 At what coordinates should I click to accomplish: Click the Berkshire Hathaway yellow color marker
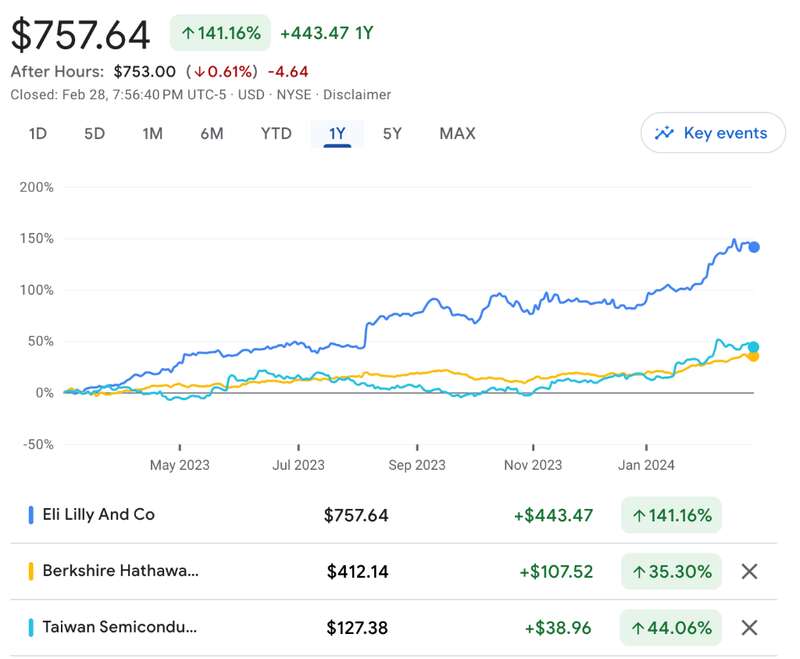(31, 572)
